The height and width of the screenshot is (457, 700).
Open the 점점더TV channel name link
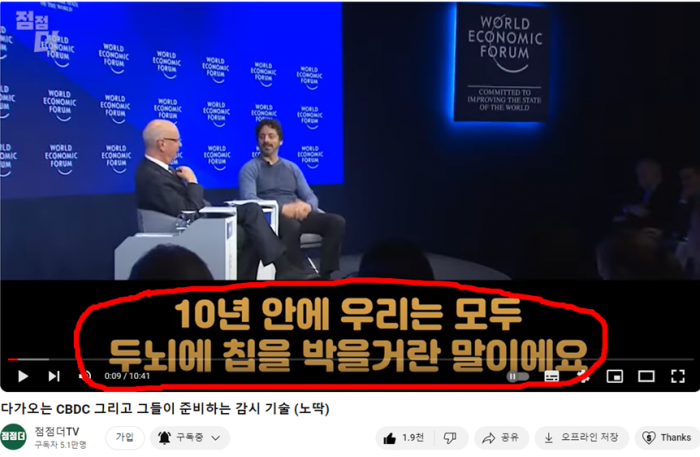pyautogui.click(x=58, y=431)
